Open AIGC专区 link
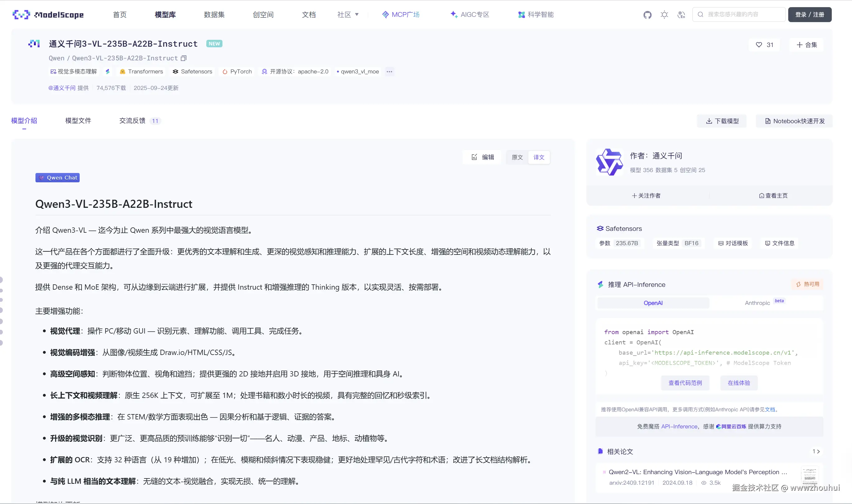Viewport: 852px width, 504px height. pyautogui.click(x=470, y=15)
